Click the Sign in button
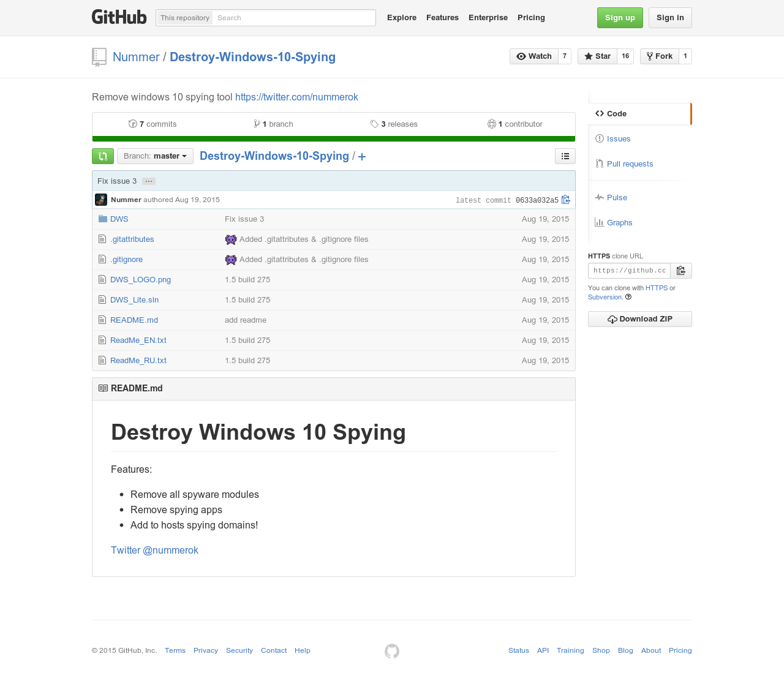Viewport: 784px width, 681px height. (670, 18)
